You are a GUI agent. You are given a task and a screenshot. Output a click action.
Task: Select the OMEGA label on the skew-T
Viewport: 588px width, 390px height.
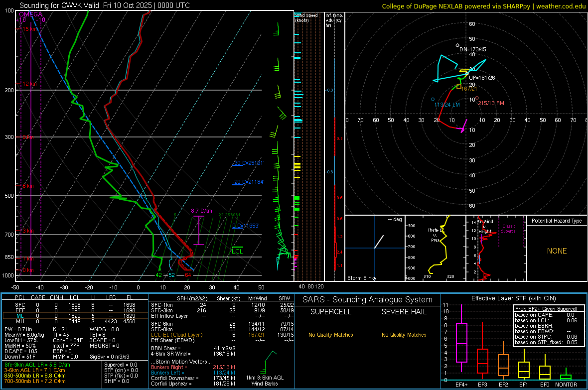coord(31,14)
